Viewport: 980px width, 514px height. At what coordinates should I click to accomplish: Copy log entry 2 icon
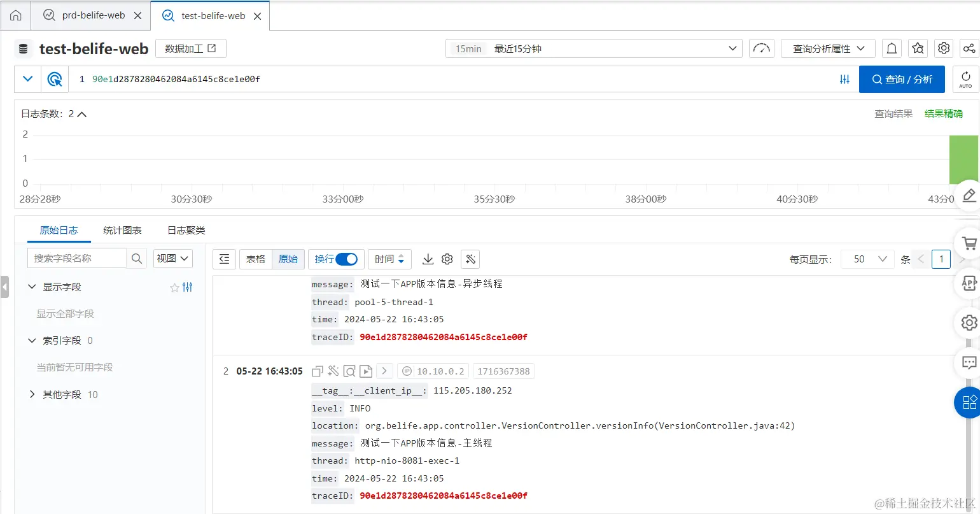(x=318, y=371)
